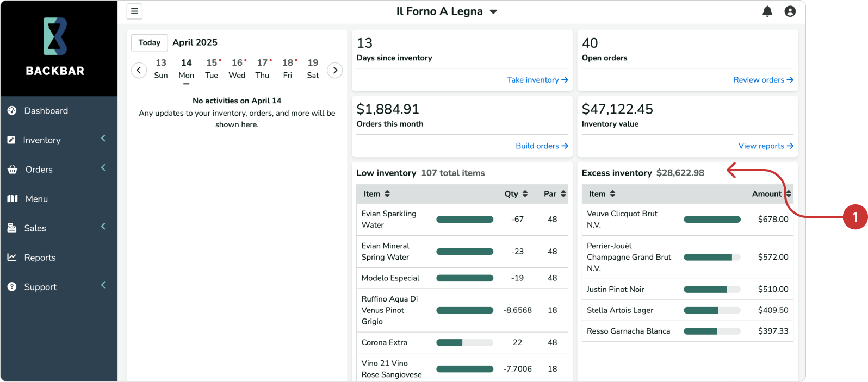
Task: Click the Sales cash register icon
Action: (11, 228)
